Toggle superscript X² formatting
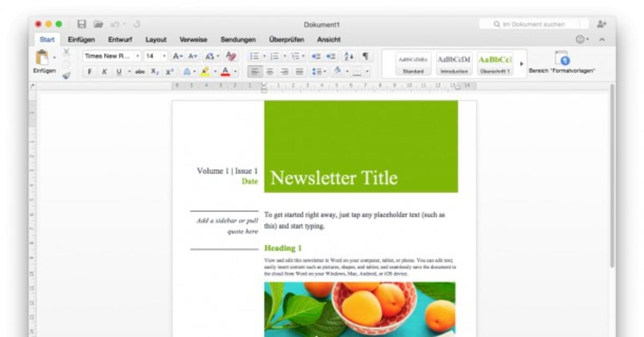Image resolution: width=644 pixels, height=337 pixels. (169, 71)
